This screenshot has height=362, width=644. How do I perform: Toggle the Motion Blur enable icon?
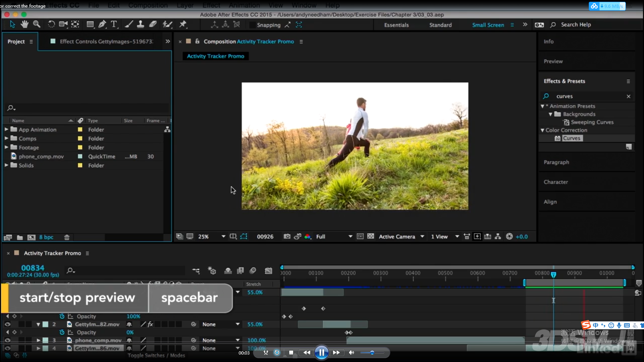coord(253,271)
